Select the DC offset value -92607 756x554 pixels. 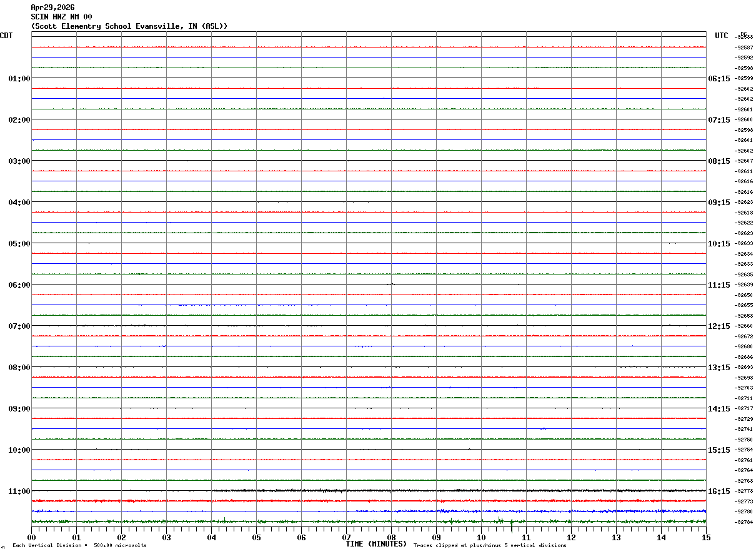point(744,161)
